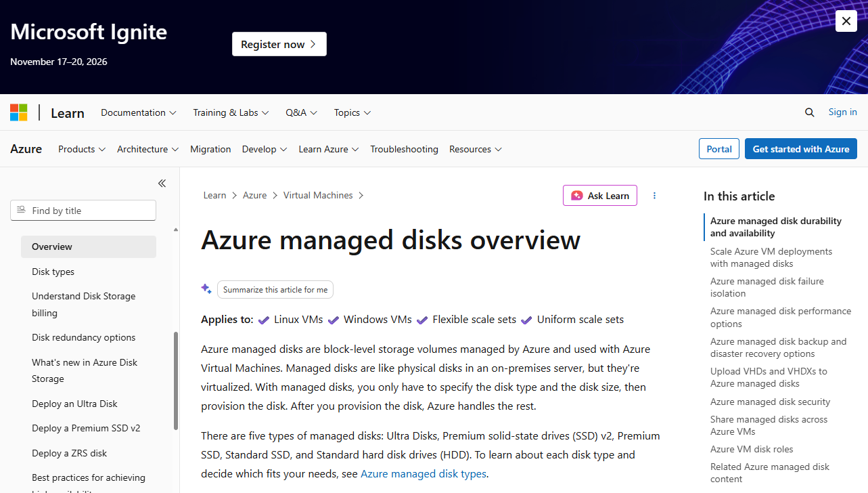Collapse the table of contents sidebar
868x493 pixels.
tap(162, 184)
